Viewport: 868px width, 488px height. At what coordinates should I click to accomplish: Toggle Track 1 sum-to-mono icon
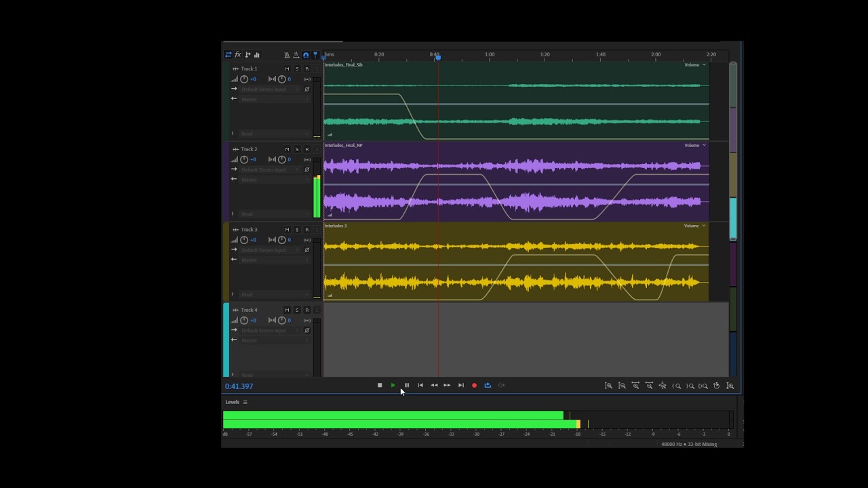pos(307,79)
